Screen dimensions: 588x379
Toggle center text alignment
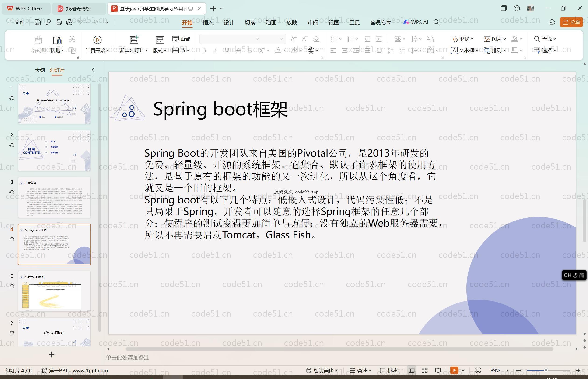click(345, 50)
